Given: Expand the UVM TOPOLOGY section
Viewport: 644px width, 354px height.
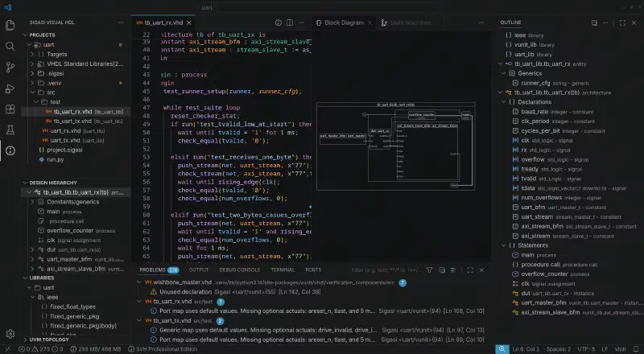Looking at the screenshot, I should (x=26, y=340).
